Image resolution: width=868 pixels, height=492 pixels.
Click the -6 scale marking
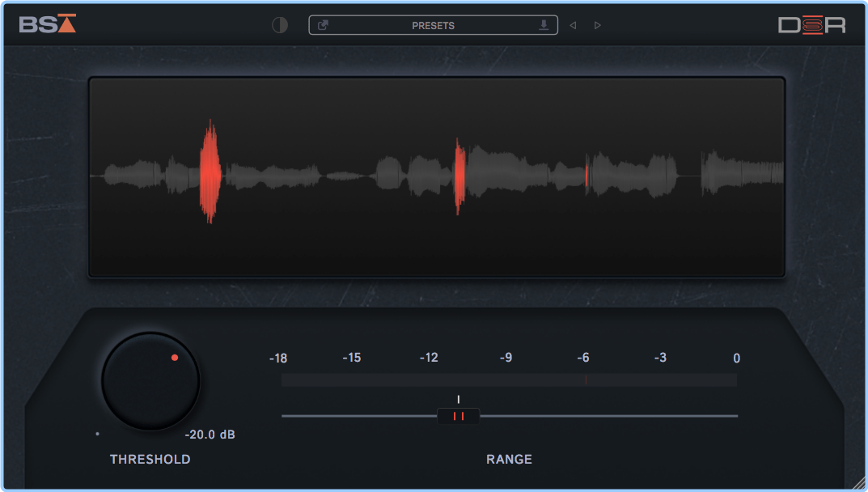pos(583,358)
